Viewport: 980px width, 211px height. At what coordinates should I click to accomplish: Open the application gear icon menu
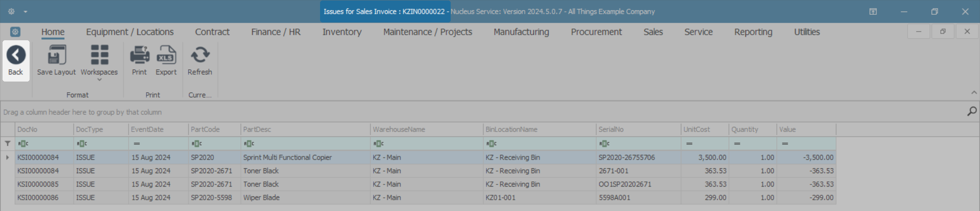11,11
